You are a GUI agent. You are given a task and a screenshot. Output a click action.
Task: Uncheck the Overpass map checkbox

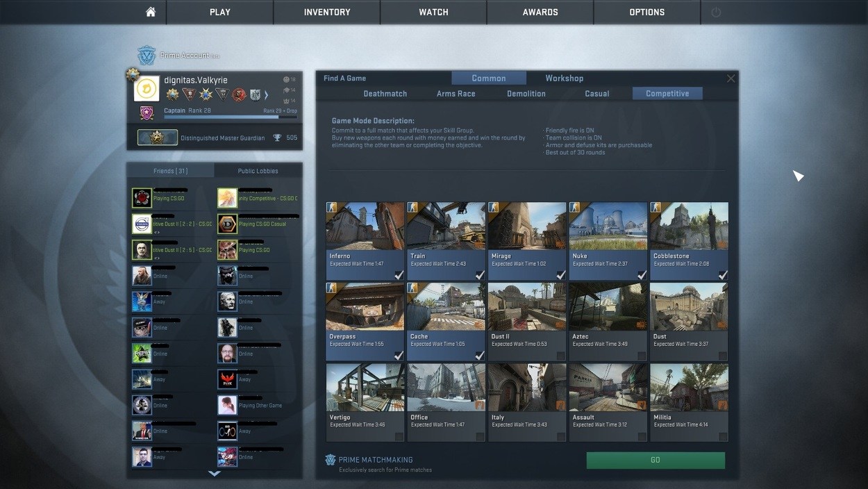399,356
